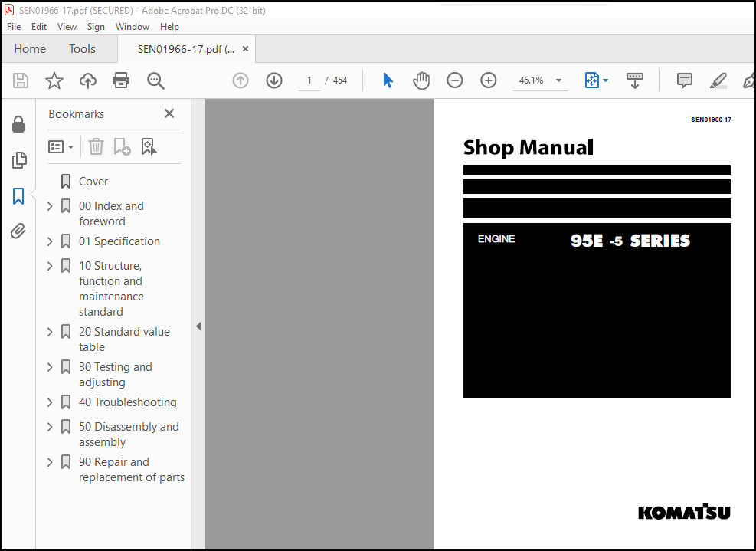
Task: Zoom in with plus button
Action: 489,80
